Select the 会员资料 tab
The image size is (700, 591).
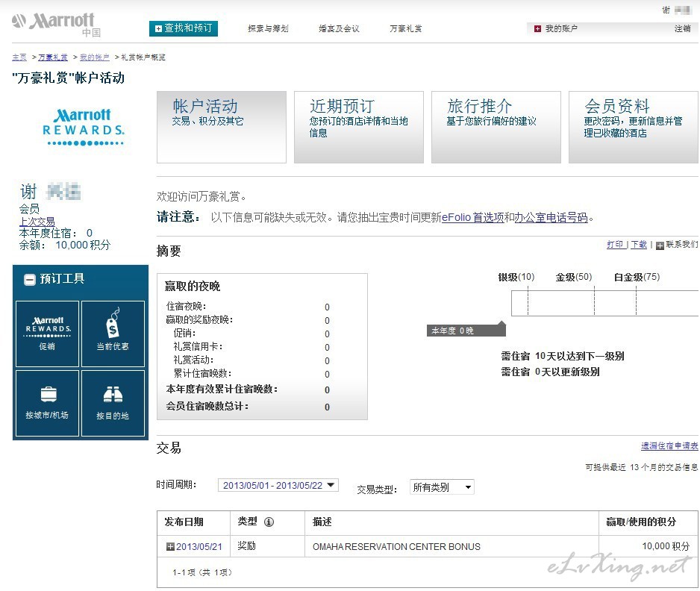point(634,127)
